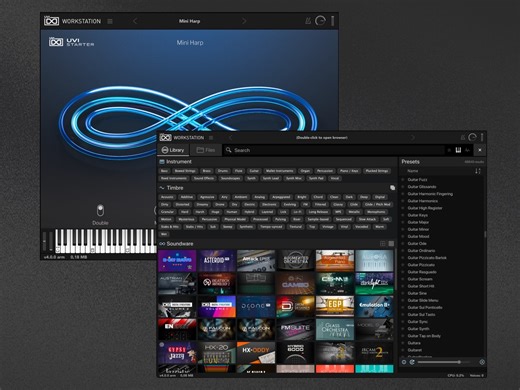Click tempo dial icon in browser window header
Screen dimensions: 520x390
pos(472,137)
